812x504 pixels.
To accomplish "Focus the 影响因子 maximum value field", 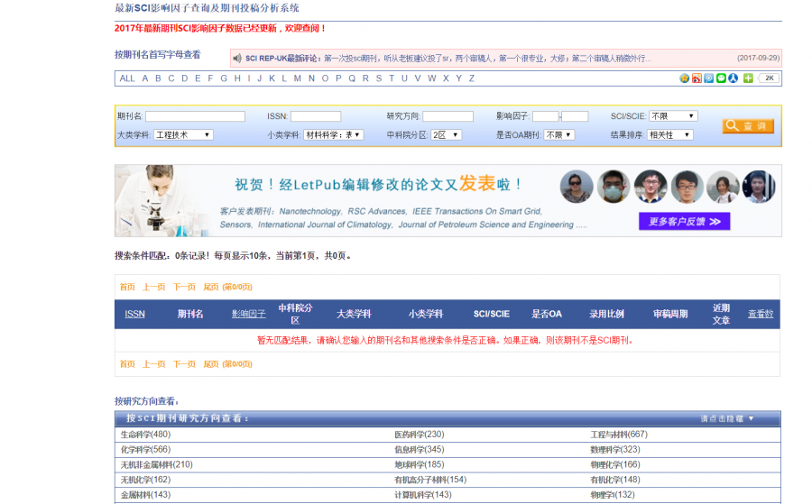I will pyautogui.click(x=575, y=116).
